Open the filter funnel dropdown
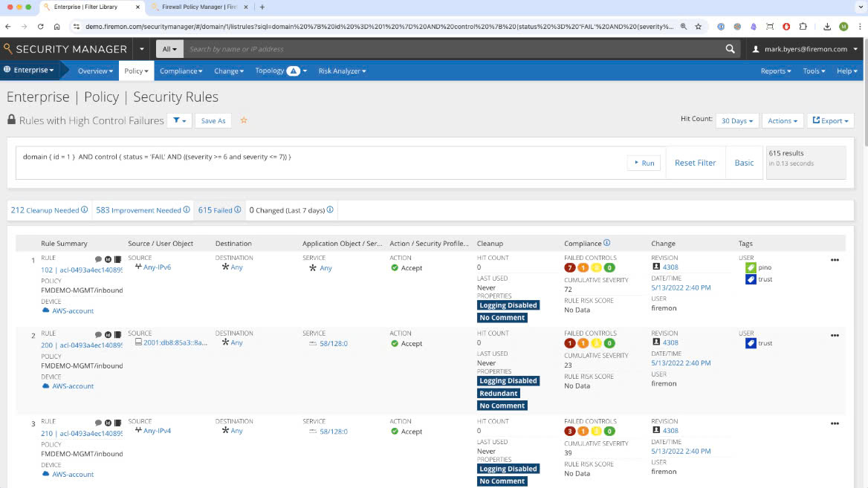 (179, 120)
